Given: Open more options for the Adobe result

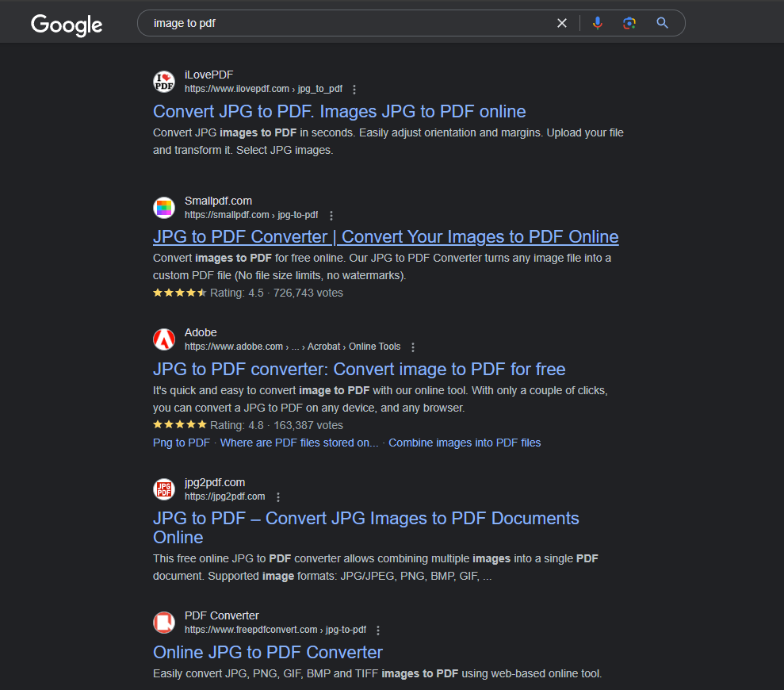Looking at the screenshot, I should (x=413, y=347).
